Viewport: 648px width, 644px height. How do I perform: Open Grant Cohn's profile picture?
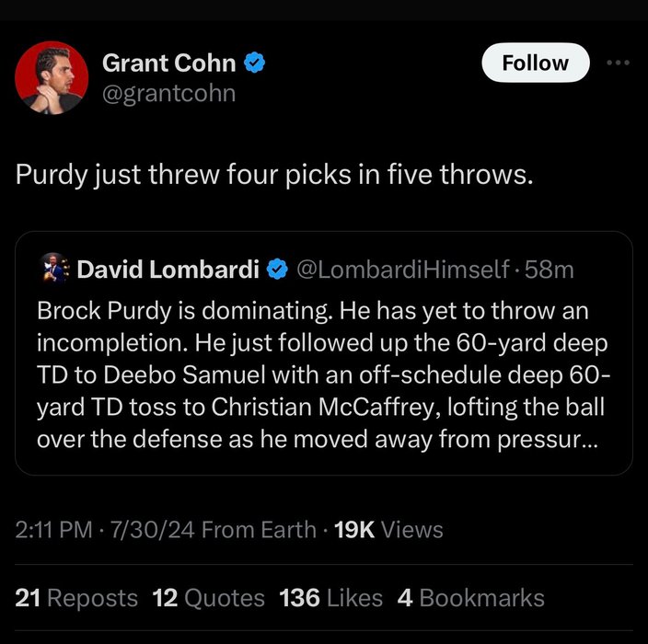(52, 77)
